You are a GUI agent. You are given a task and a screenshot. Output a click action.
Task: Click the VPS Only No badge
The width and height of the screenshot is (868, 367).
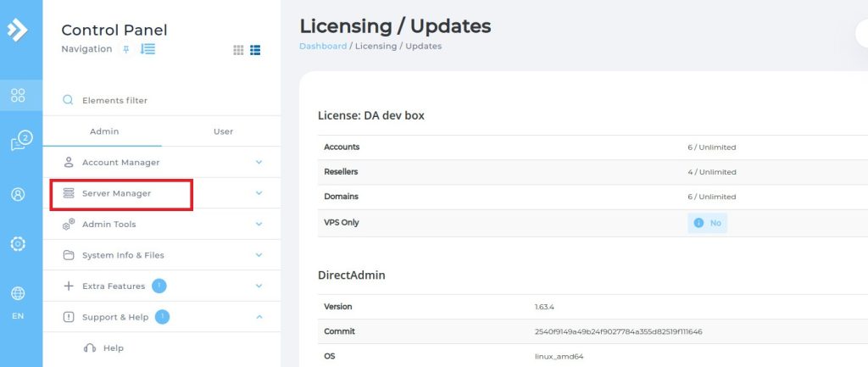coord(708,223)
